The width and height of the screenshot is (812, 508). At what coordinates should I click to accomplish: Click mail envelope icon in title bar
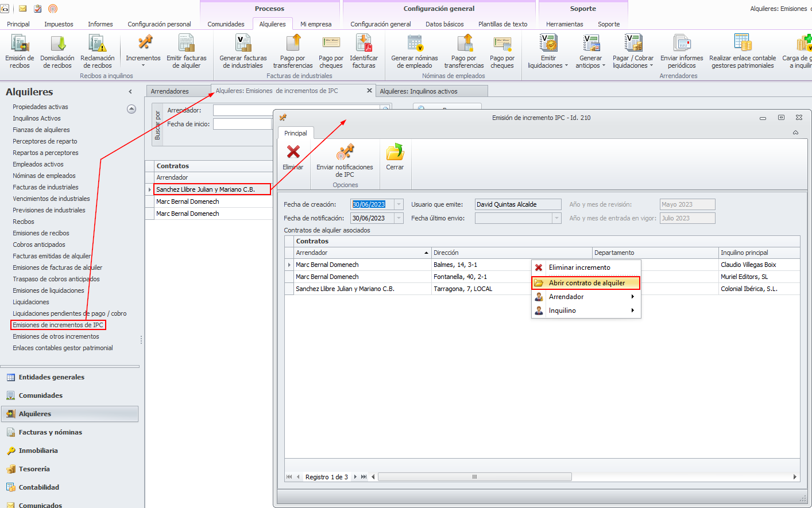click(x=23, y=9)
